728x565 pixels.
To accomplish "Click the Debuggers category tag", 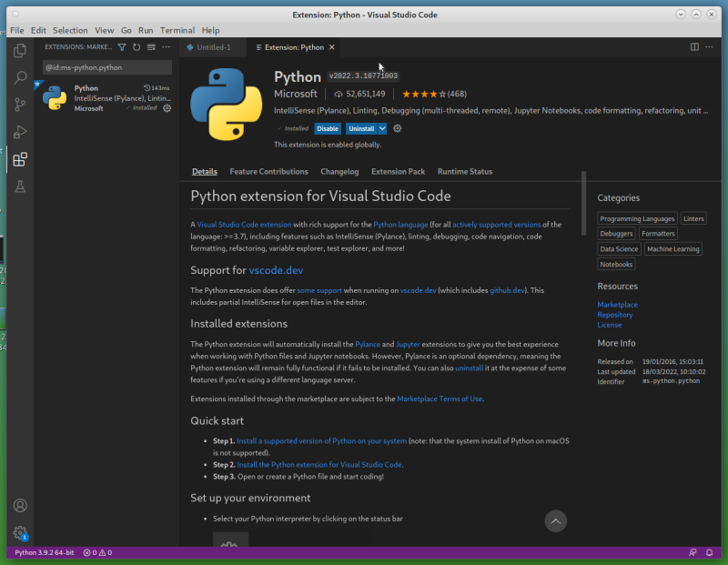I will click(616, 234).
